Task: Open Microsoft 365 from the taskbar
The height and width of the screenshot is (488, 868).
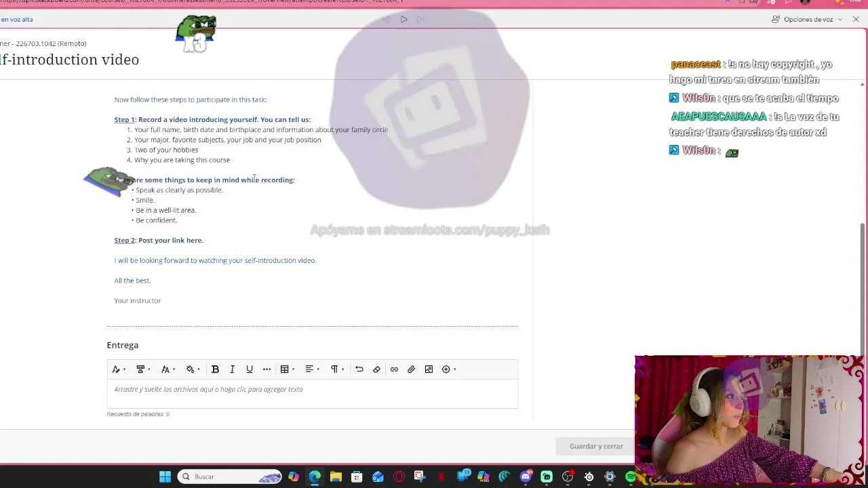Action: (484, 476)
